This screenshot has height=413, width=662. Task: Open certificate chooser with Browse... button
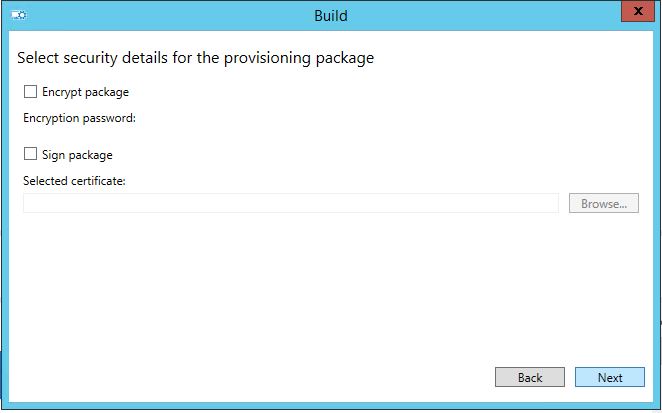pos(604,204)
